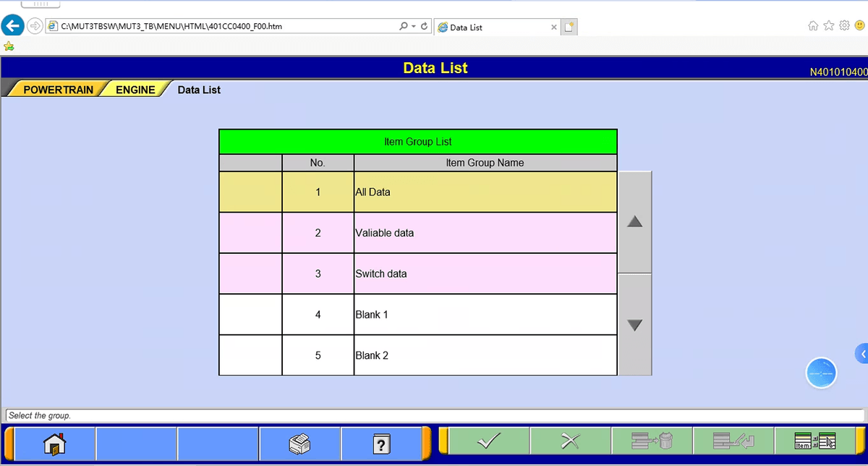This screenshot has width=868, height=466.
Task: Click the browser back arrow button
Action: [12, 27]
